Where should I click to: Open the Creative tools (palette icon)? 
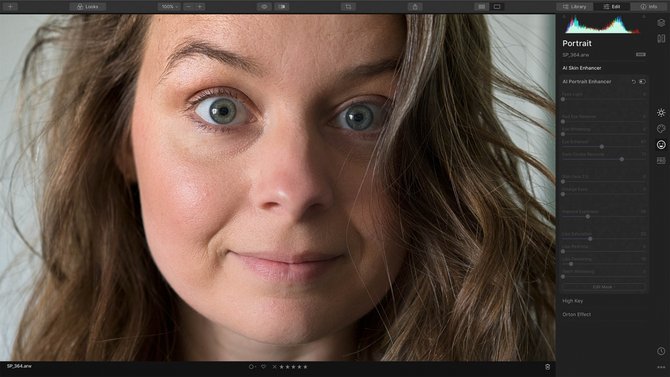[x=661, y=129]
